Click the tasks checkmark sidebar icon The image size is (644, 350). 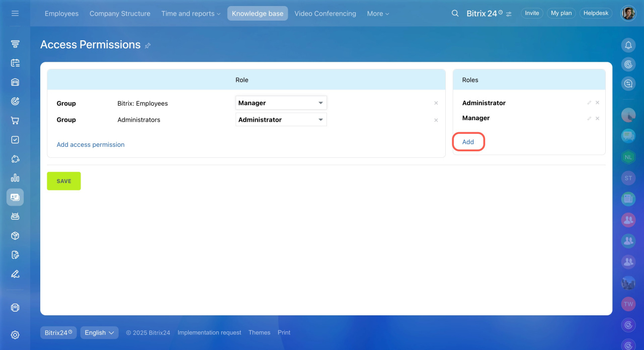point(15,140)
